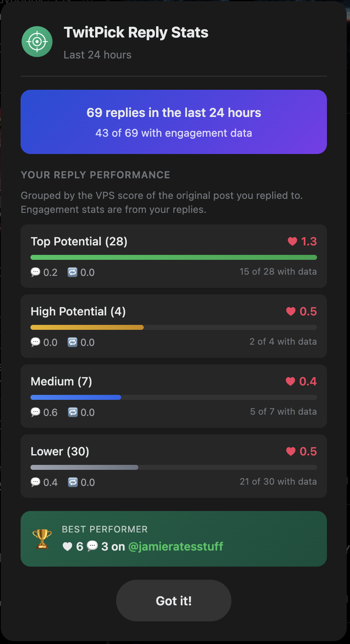The image size is (350, 644).
Task: Click the white heart icon in Best Performer
Action: [x=67, y=547]
